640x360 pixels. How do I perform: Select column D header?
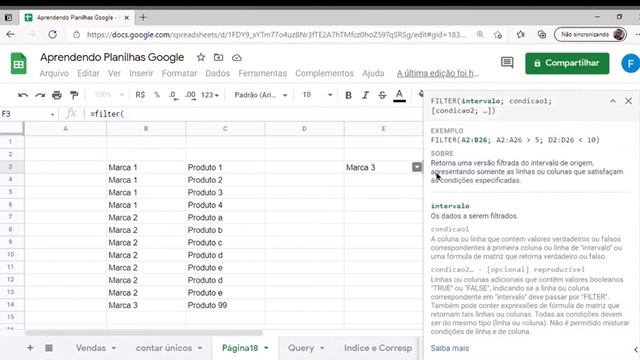coord(304,129)
